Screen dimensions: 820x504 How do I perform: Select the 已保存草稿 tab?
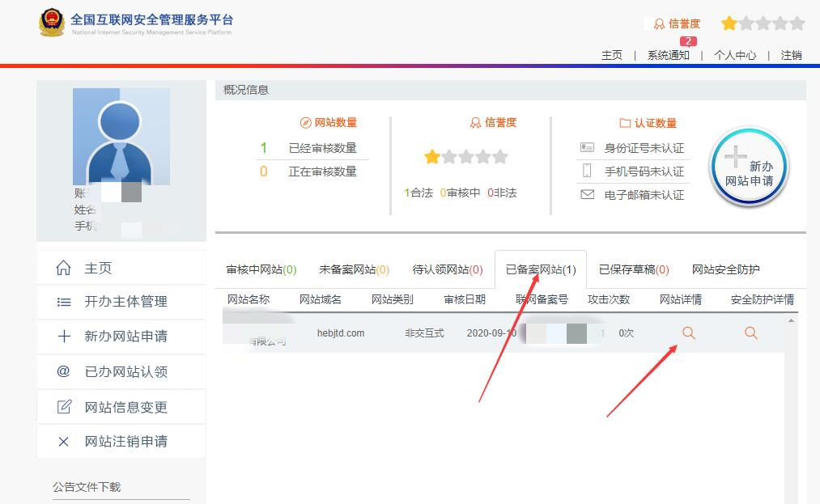[x=634, y=269]
